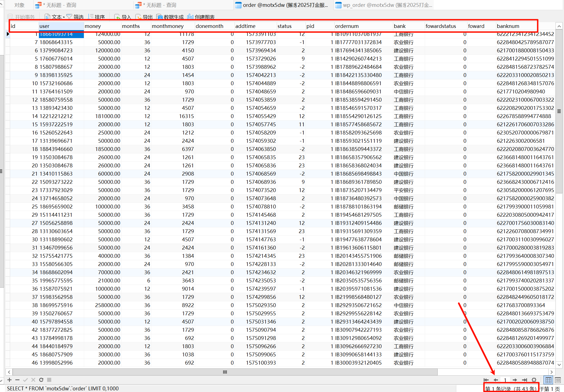Go to the next page arrow
The image size is (564, 392).
point(515,380)
